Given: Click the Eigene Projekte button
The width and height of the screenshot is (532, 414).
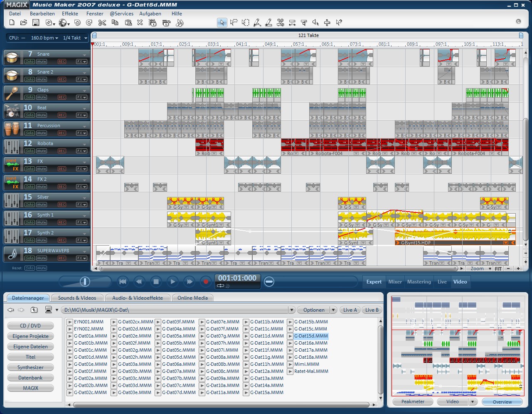Looking at the screenshot, I should coord(30,336).
